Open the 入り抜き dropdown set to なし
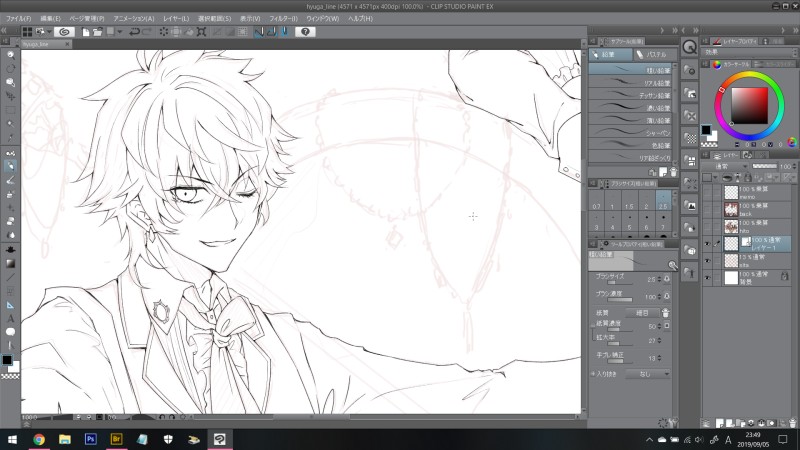Viewport: 800px width, 450px height. coord(648,374)
